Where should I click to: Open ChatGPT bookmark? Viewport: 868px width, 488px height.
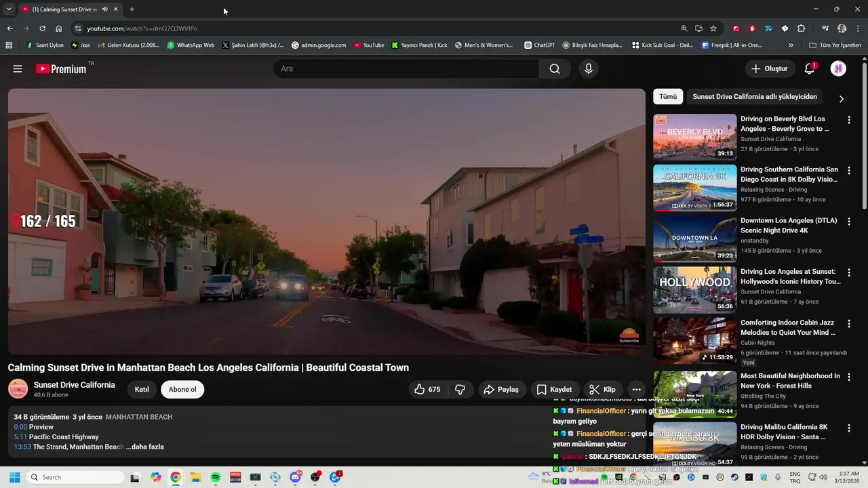tap(540, 45)
